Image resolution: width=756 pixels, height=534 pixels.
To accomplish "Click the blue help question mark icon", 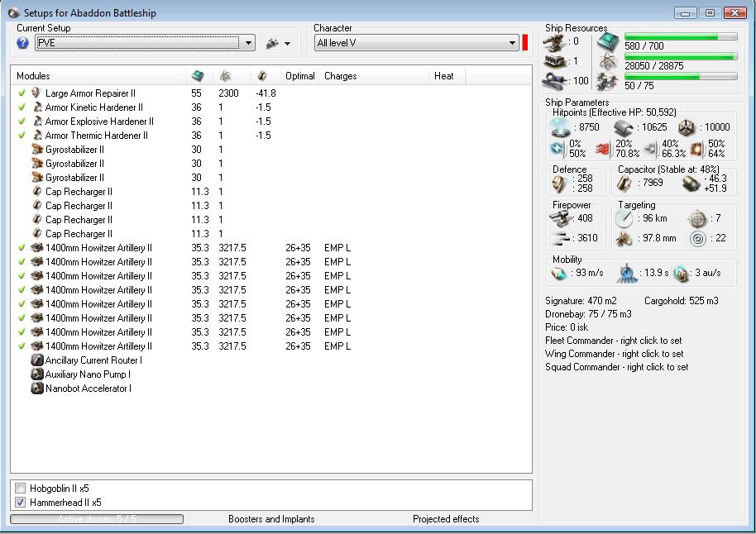I will click(22, 43).
